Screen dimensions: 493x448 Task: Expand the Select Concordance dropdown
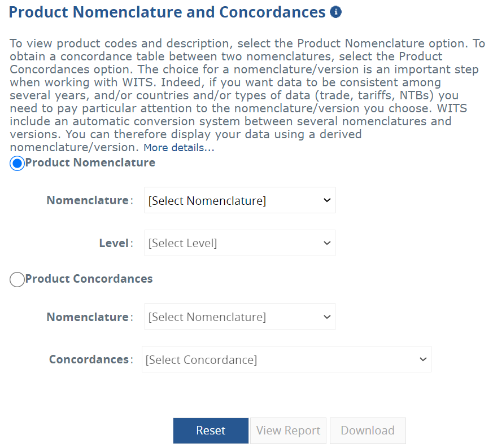[x=286, y=359]
